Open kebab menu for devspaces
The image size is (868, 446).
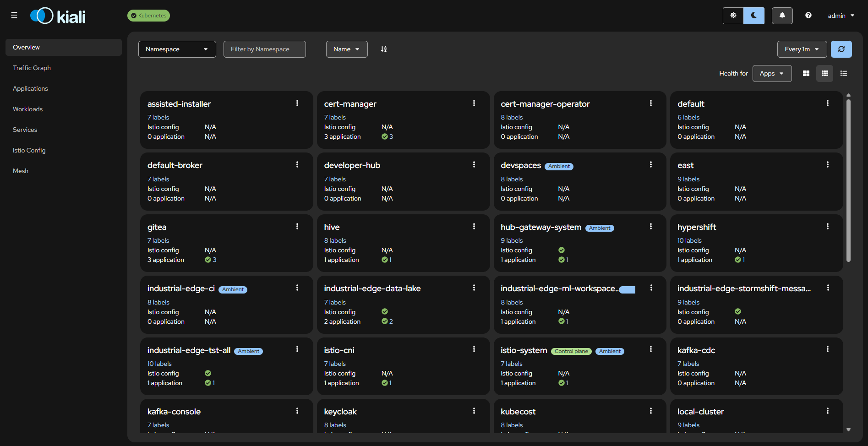click(651, 164)
